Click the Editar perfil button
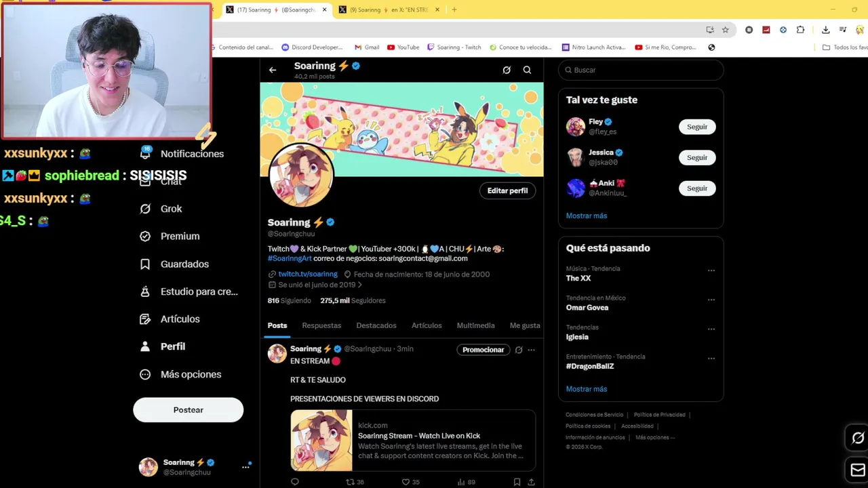Image resolution: width=868 pixels, height=488 pixels. point(507,191)
